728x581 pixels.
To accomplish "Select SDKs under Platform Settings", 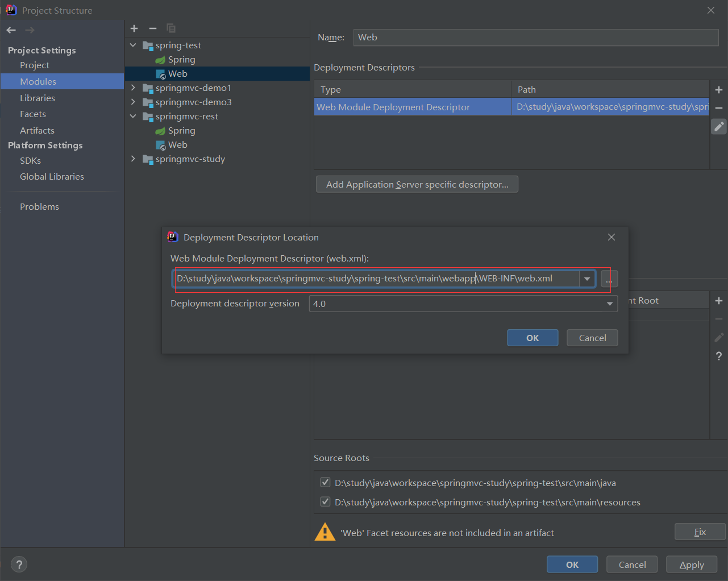I will pyautogui.click(x=30, y=161).
